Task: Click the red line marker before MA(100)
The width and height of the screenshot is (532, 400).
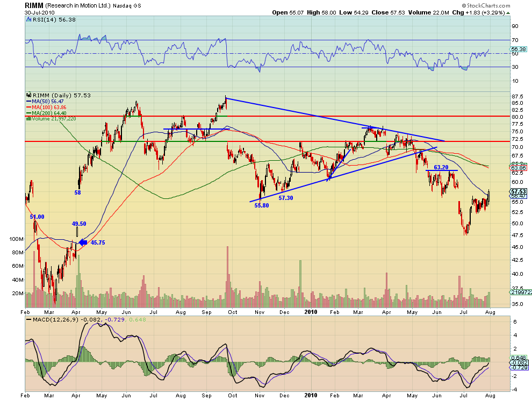Action: 29,108
